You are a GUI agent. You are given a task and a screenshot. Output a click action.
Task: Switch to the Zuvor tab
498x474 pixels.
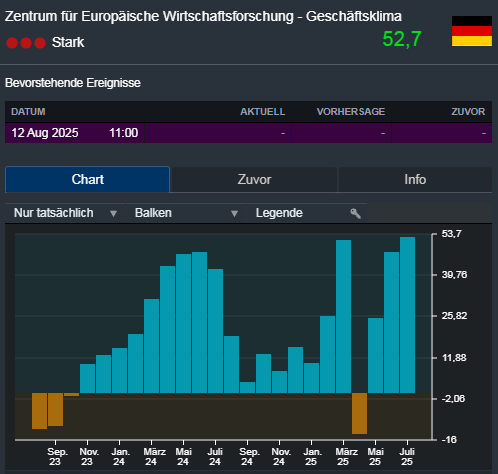pyautogui.click(x=254, y=180)
